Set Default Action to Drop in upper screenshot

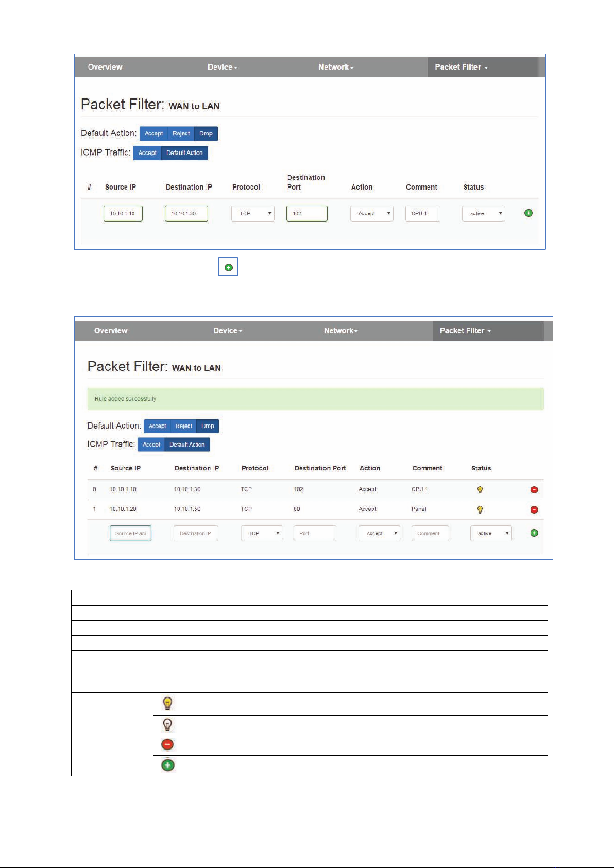click(206, 133)
